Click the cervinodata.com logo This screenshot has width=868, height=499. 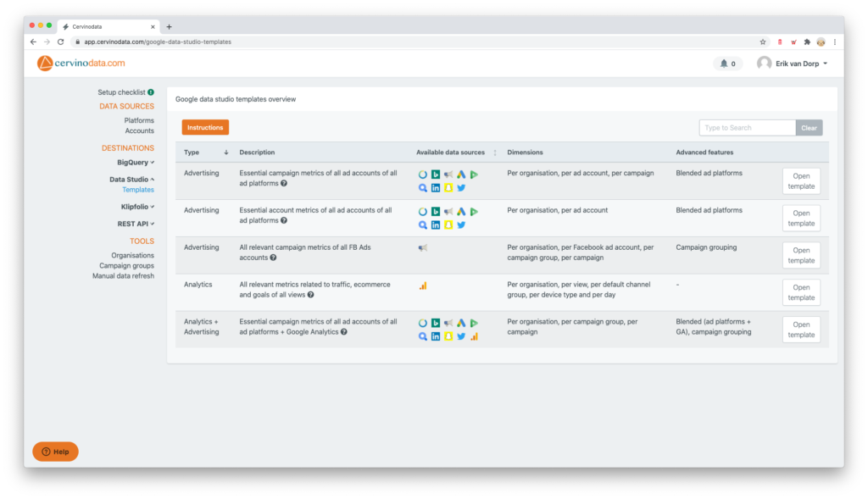(x=81, y=63)
